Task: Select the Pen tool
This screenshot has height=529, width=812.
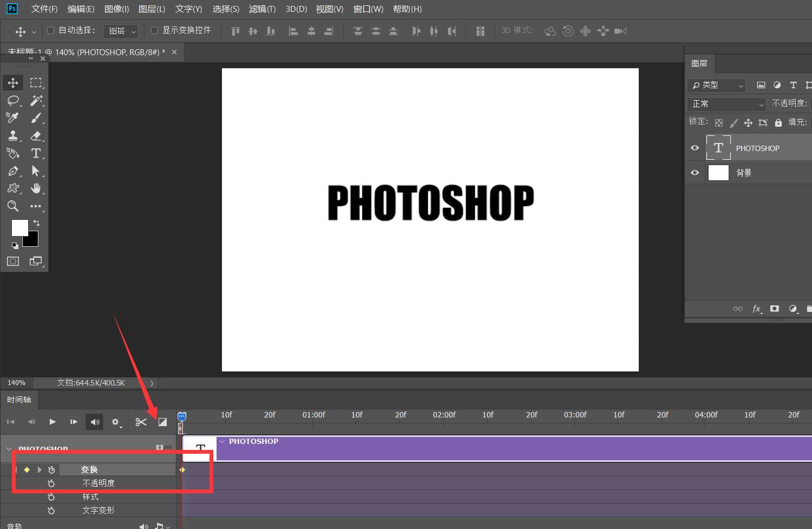Action: (x=13, y=171)
